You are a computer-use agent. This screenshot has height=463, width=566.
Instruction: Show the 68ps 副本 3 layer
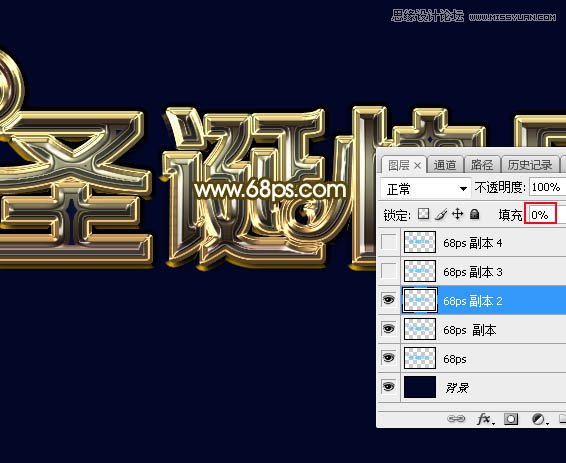(x=389, y=271)
